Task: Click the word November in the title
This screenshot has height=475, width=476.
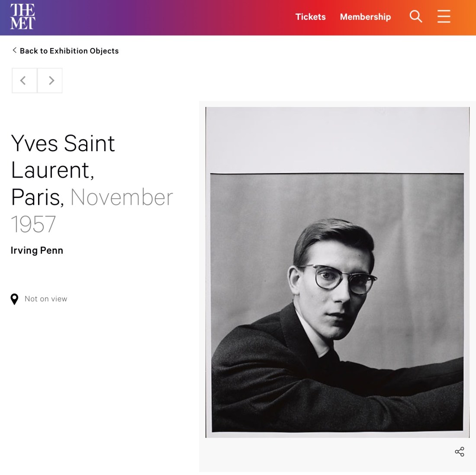Action: tap(122, 197)
